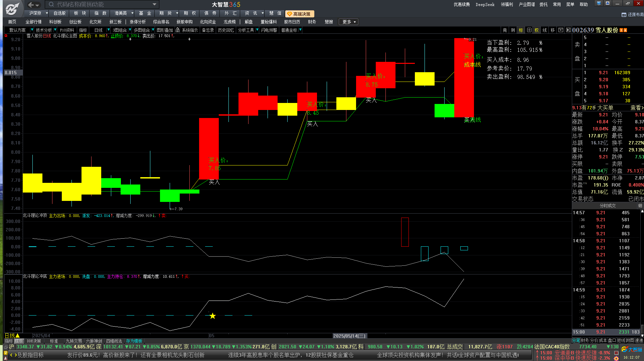Switch to the 科创板 tab
The width and height of the screenshot is (644, 361).
point(55,22)
